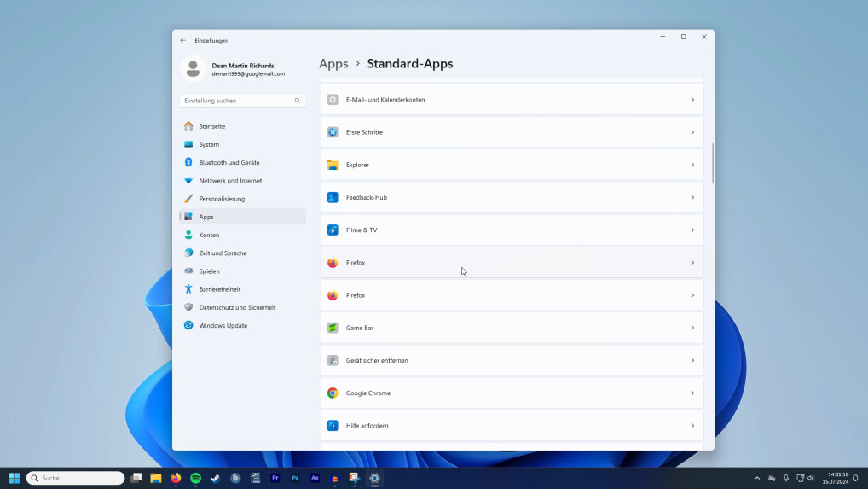
Task: Open the Dean Martin Richards account profile
Action: pyautogui.click(x=241, y=69)
